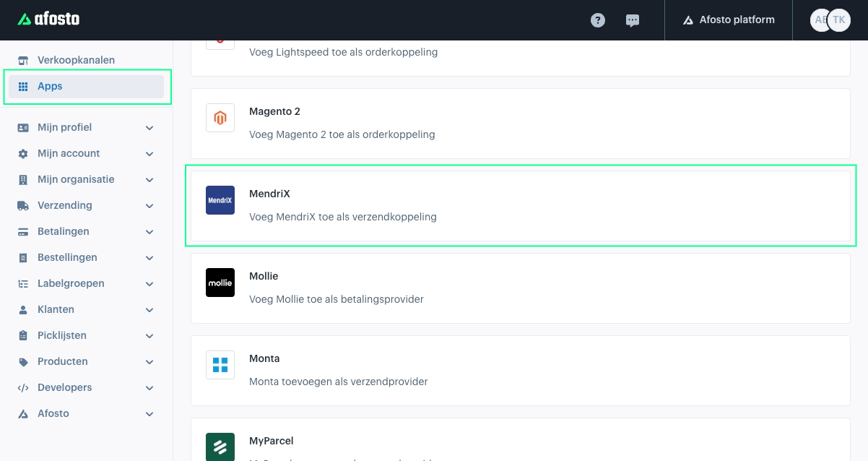Click 'Voeg MendriX toe als verzendkoppeling'
The width and height of the screenshot is (868, 461).
click(x=343, y=217)
